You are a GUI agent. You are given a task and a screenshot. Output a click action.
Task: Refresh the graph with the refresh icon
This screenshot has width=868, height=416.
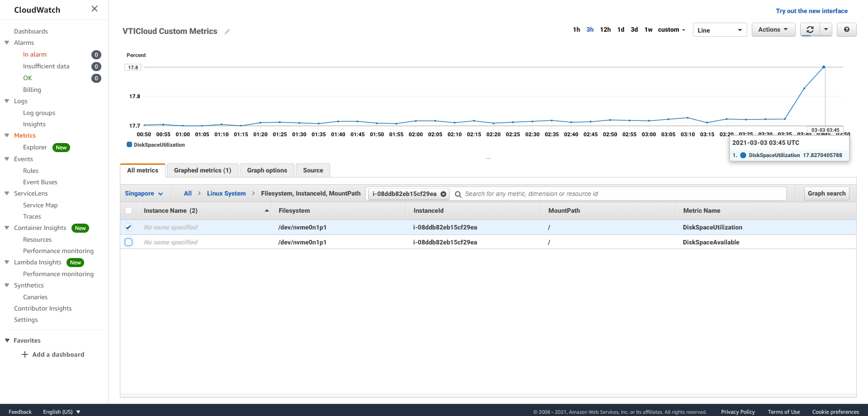tap(810, 29)
